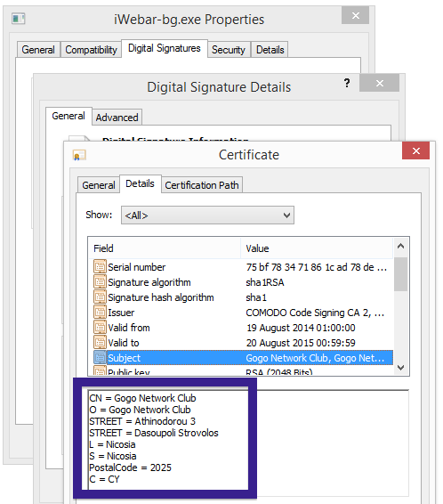Click the 'Gogo Network Club, Gogo Net…' value

(315, 358)
